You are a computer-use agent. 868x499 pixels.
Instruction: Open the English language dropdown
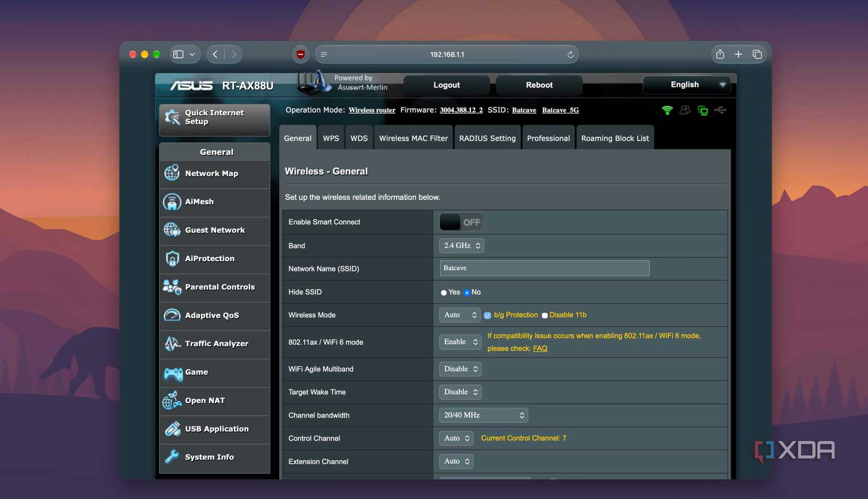tap(687, 85)
